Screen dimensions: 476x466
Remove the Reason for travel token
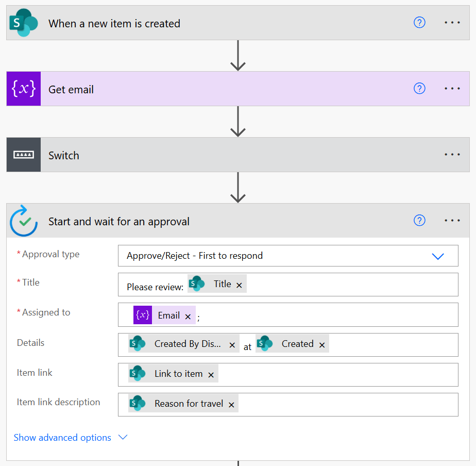[x=231, y=405]
